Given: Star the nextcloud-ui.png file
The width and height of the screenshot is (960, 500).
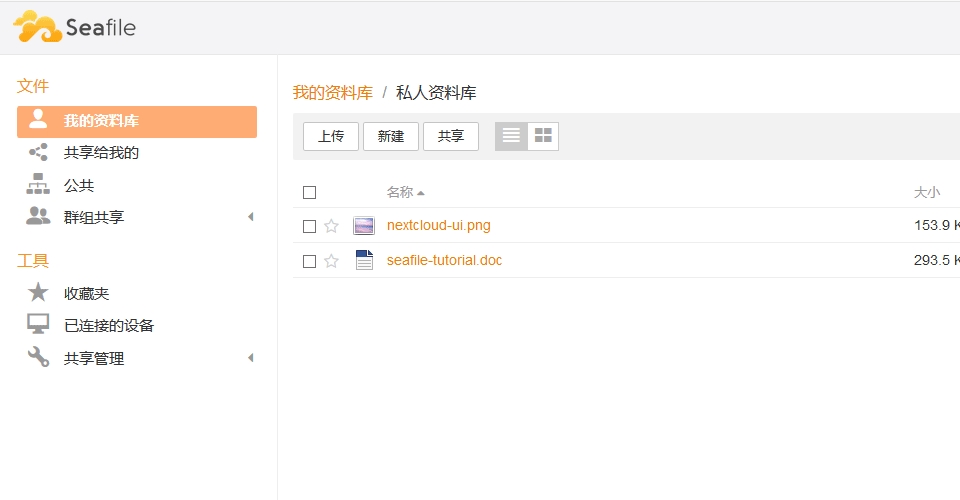Looking at the screenshot, I should [x=331, y=226].
